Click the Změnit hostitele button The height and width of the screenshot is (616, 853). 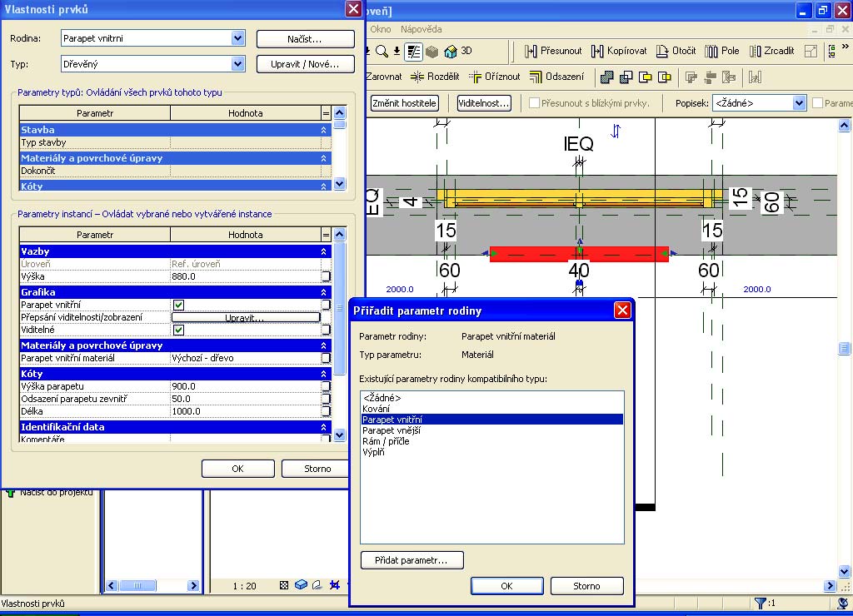pyautogui.click(x=404, y=103)
